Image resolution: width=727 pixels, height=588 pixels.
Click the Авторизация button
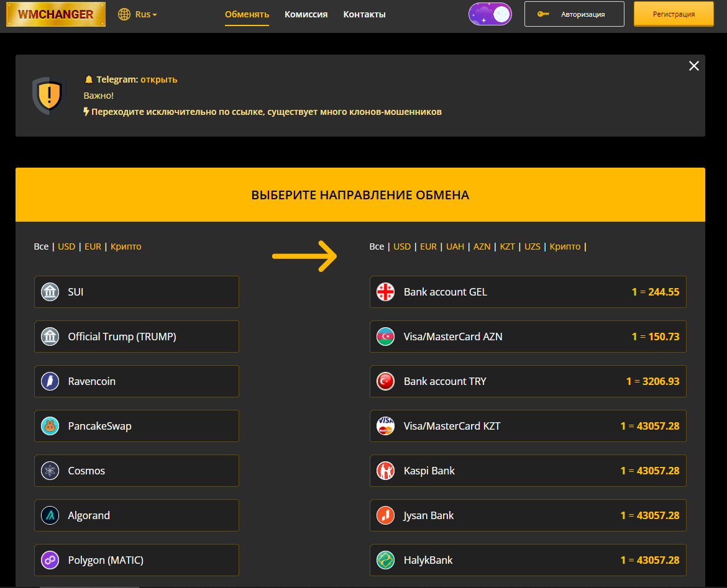(574, 14)
